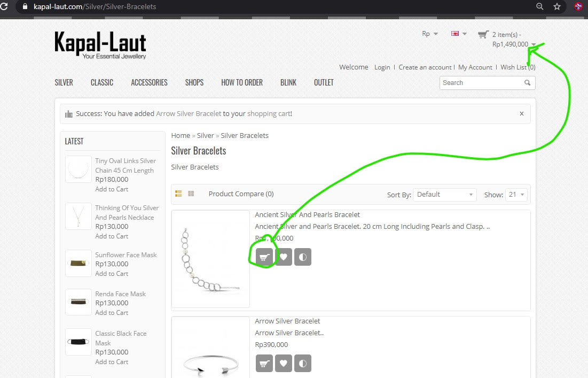This screenshot has height=378, width=588.
Task: Select the Rp390,000 price text
Action: pos(271,345)
